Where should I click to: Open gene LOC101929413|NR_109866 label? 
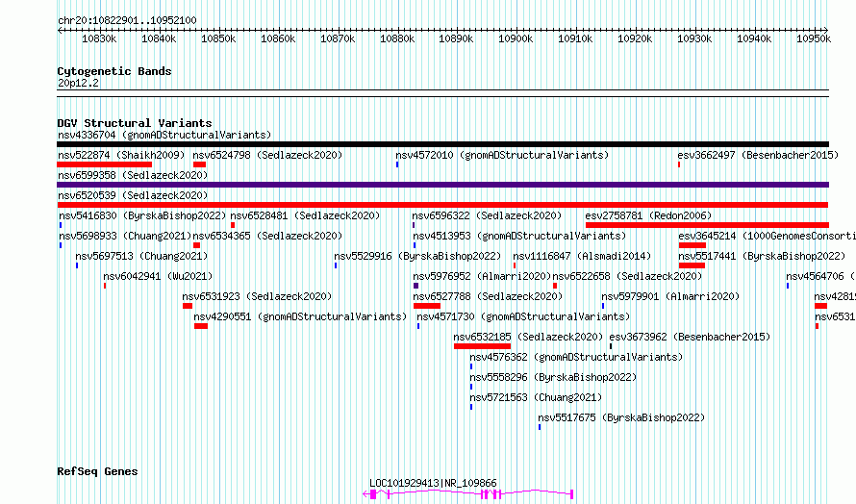pos(433,483)
